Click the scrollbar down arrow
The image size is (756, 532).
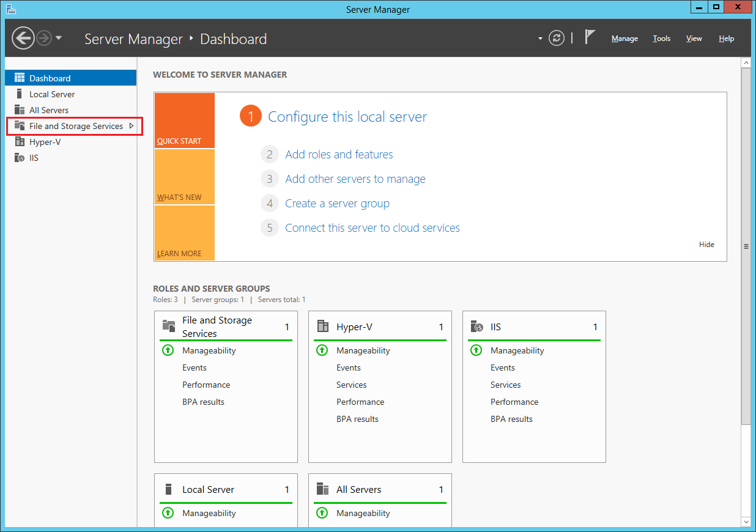(746, 522)
